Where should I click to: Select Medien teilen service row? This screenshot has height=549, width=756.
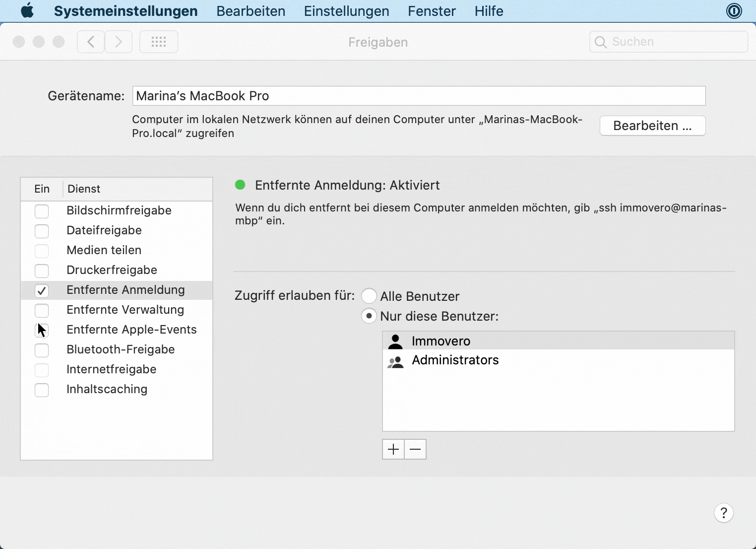(x=117, y=250)
